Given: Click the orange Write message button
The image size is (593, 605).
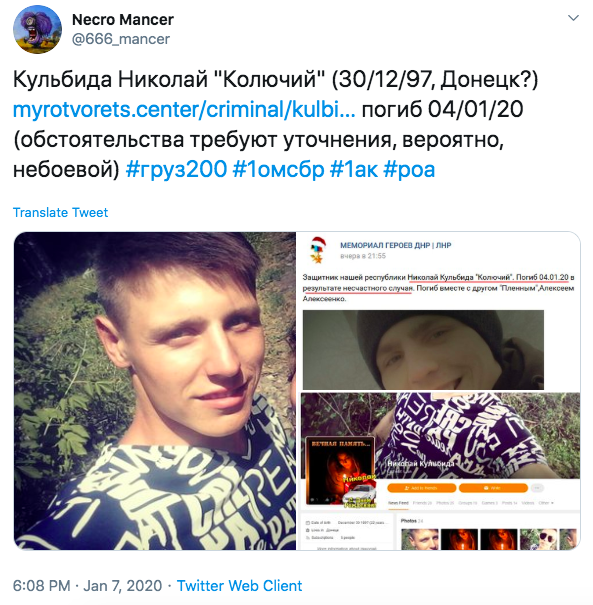Looking at the screenshot, I should (493, 488).
